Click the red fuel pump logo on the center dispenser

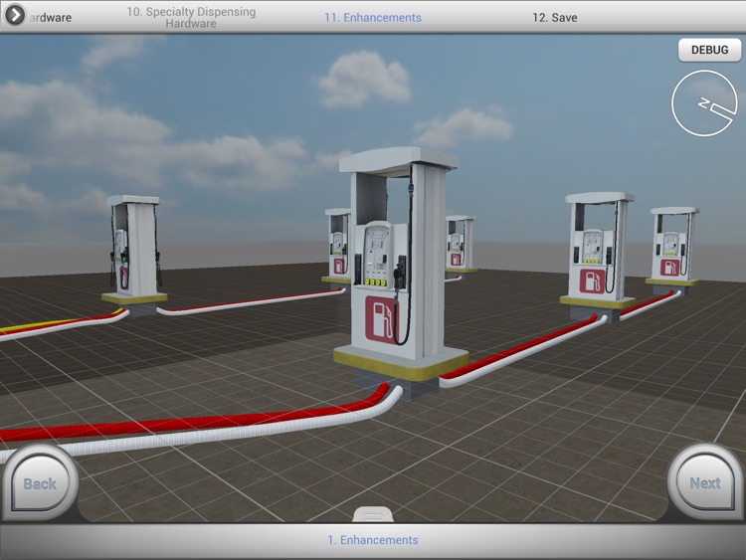click(x=381, y=318)
